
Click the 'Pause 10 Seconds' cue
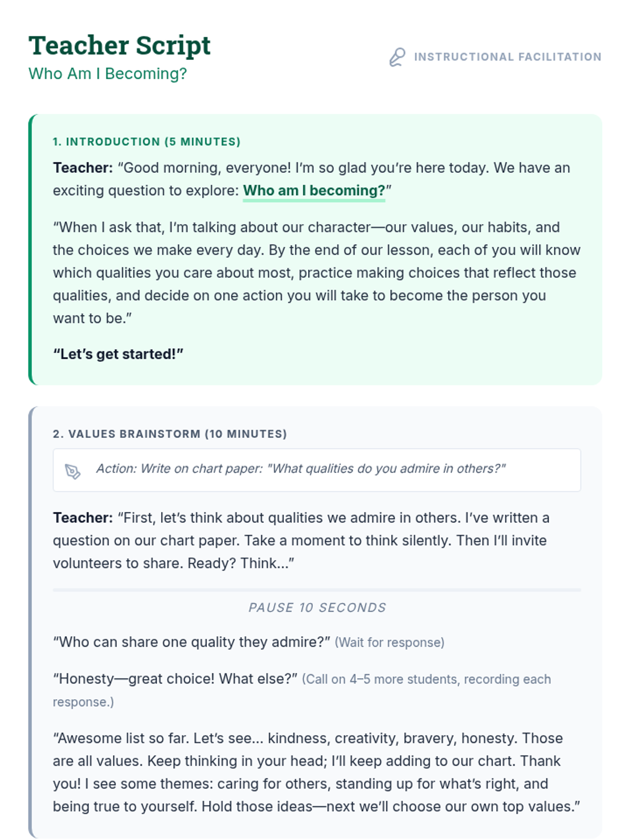coord(317,607)
